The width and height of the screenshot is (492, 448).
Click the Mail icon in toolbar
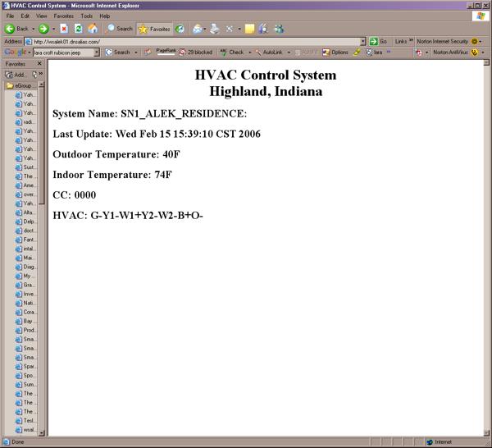click(198, 29)
